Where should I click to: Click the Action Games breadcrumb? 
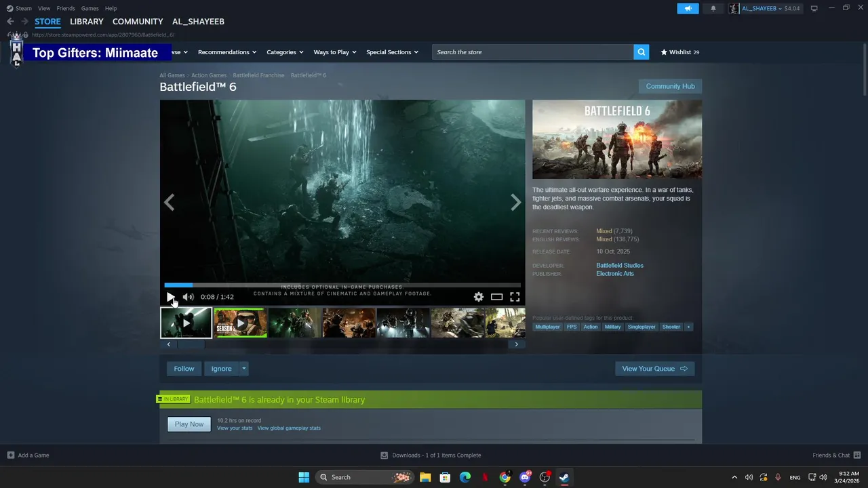pos(209,75)
